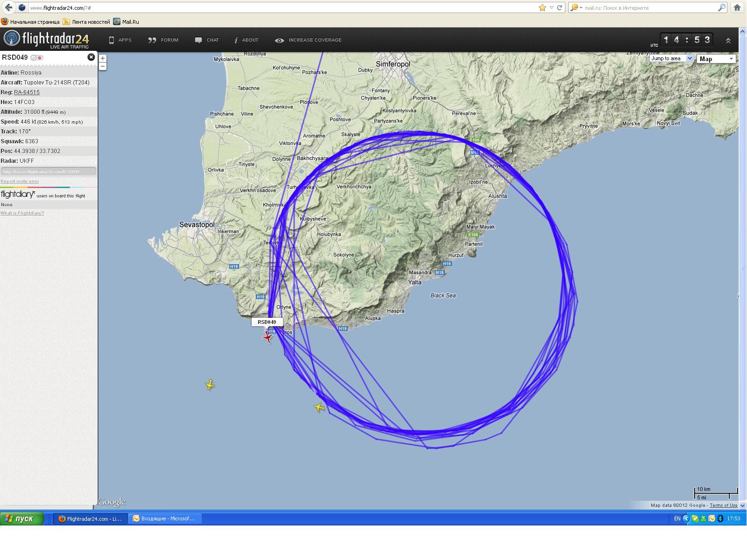The height and width of the screenshot is (560, 747).
Task: Click the flight URL input field
Action: click(48, 171)
